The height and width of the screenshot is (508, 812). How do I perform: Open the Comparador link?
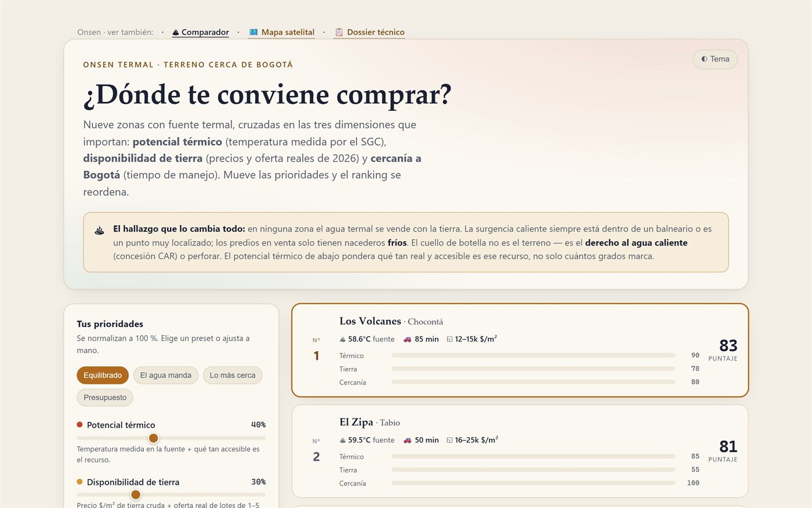[x=201, y=32]
